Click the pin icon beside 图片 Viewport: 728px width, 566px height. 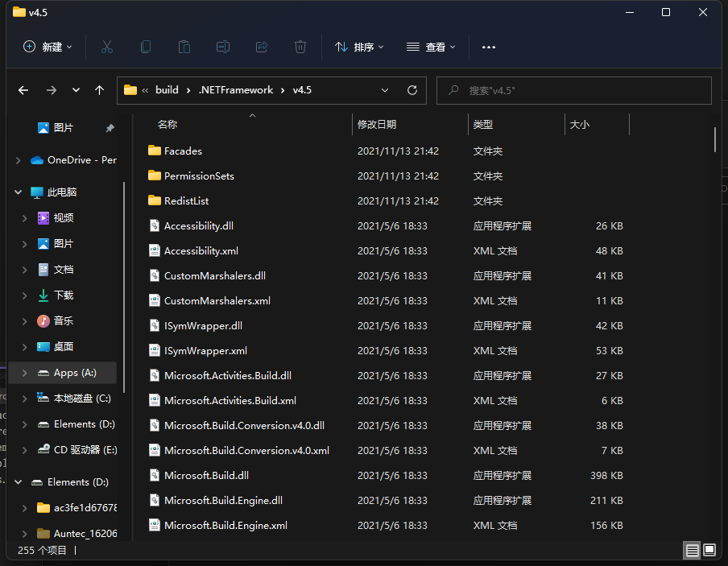(110, 128)
